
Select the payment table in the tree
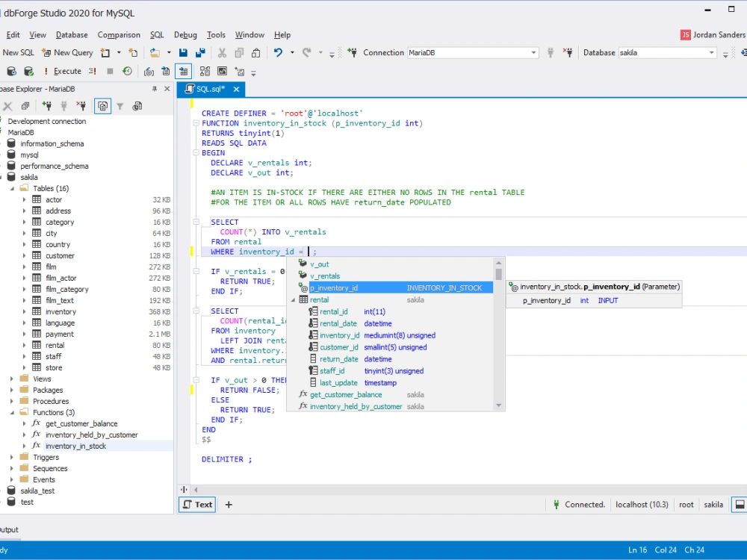tap(60, 335)
